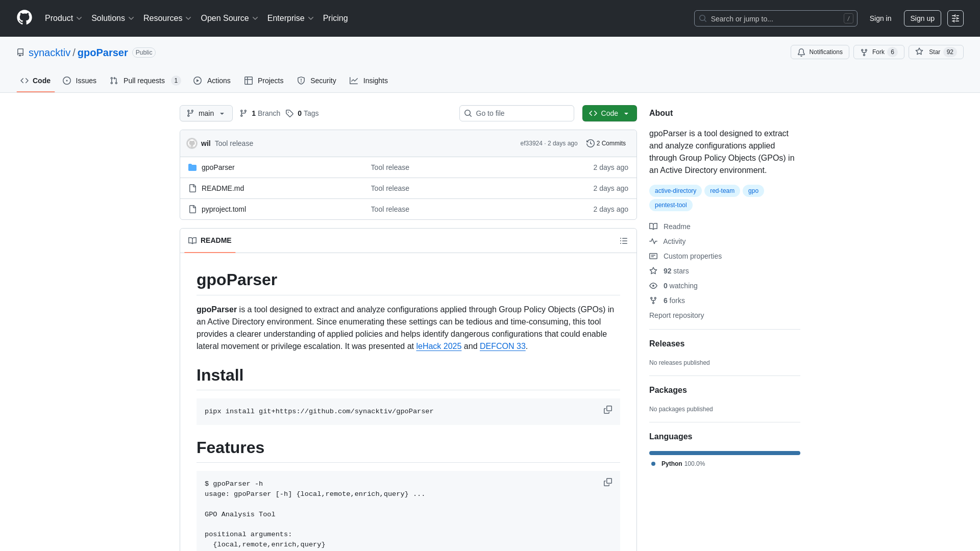Open the GitHub homepage logo
Screen dimensions: 980x551
click(x=24, y=18)
